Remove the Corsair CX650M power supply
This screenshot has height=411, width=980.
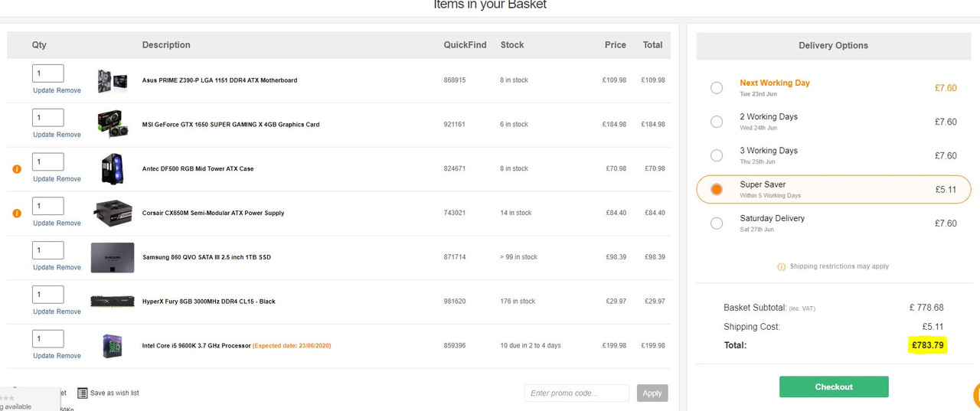pyautogui.click(x=69, y=223)
